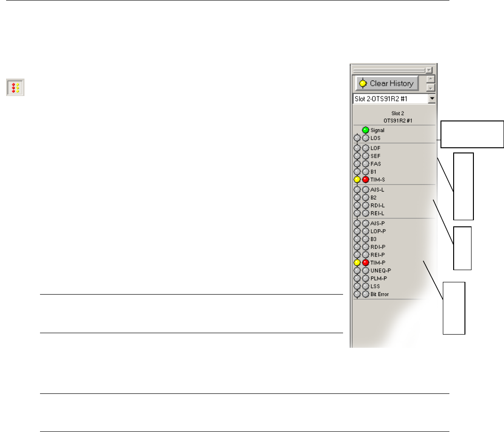Click the B2 current LED
This screenshot has width=504, height=432.
[x=366, y=198]
